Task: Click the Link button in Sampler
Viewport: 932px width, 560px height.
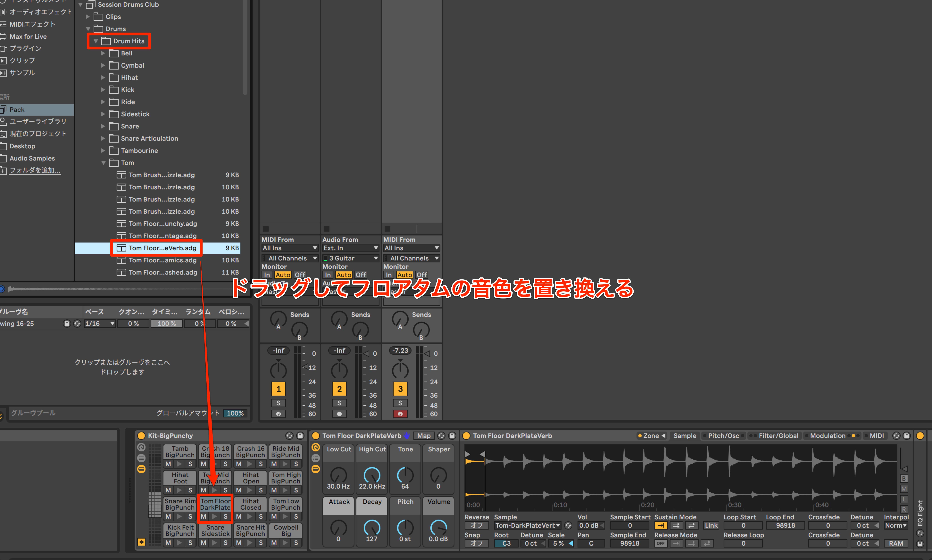Action: [x=711, y=525]
